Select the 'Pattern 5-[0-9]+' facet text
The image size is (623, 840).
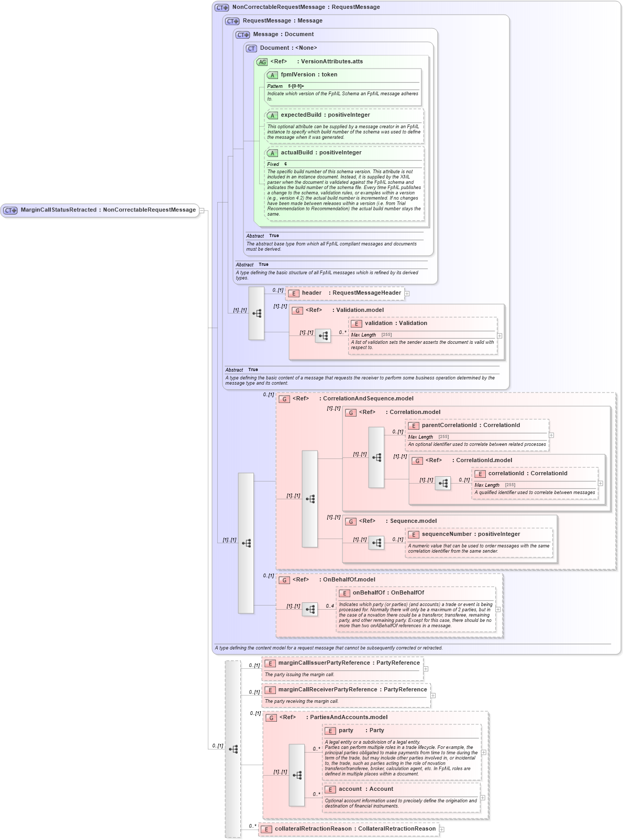tap(286, 86)
